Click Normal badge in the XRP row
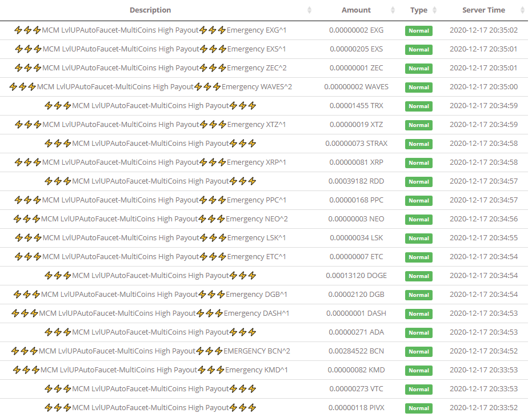 (x=419, y=163)
